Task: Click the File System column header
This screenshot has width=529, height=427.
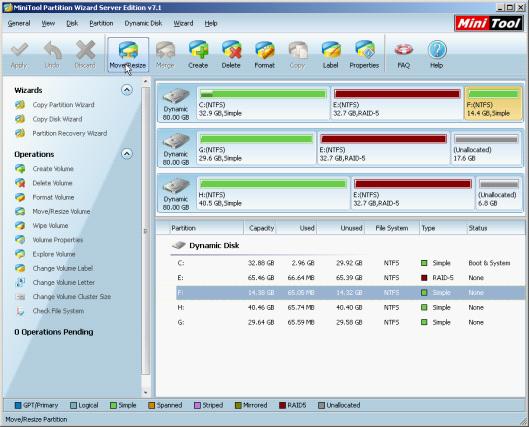Action: click(392, 228)
